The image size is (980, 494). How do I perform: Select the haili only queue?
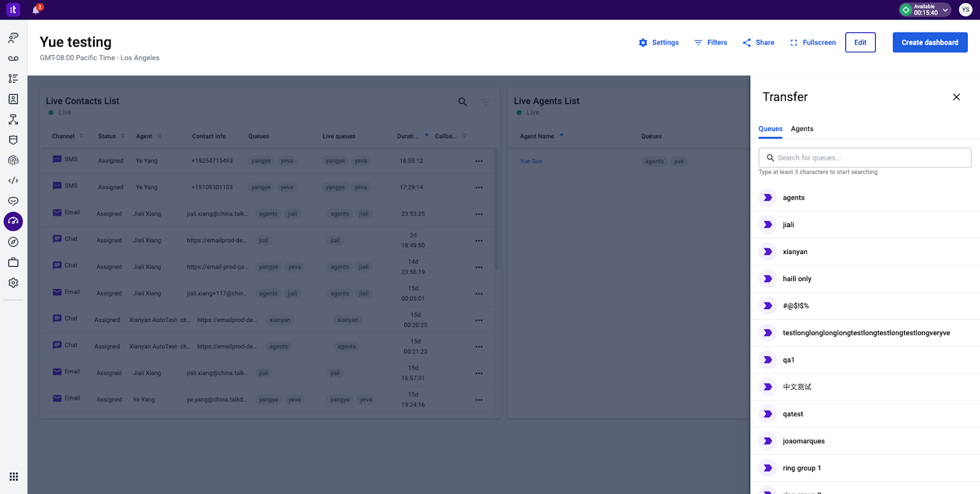pos(865,279)
